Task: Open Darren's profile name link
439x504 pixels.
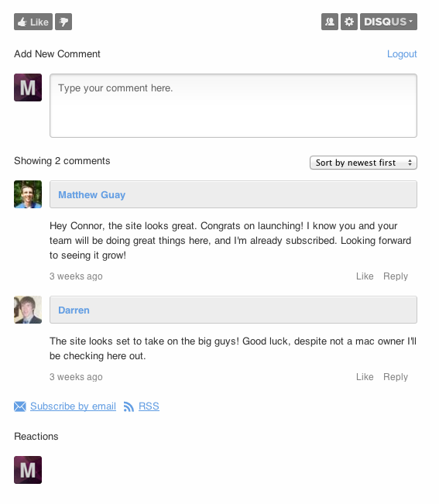Action: 74,310
